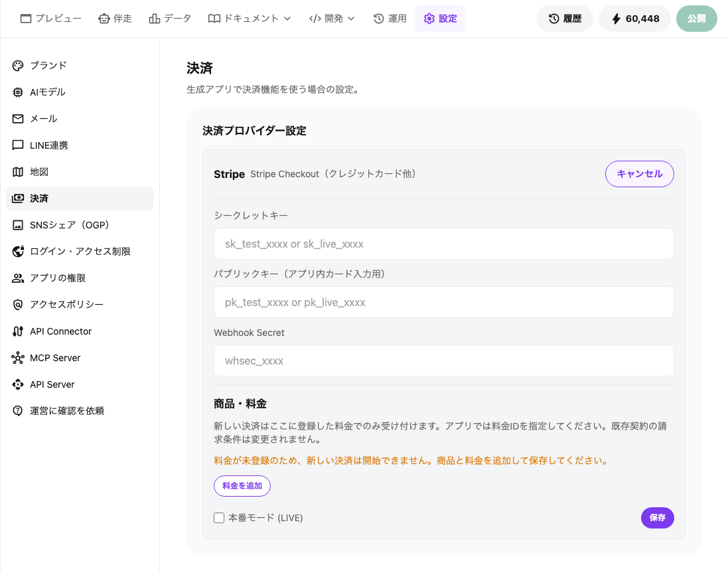Click the 設定 gear icon
This screenshot has height=571, width=728.
tap(429, 19)
